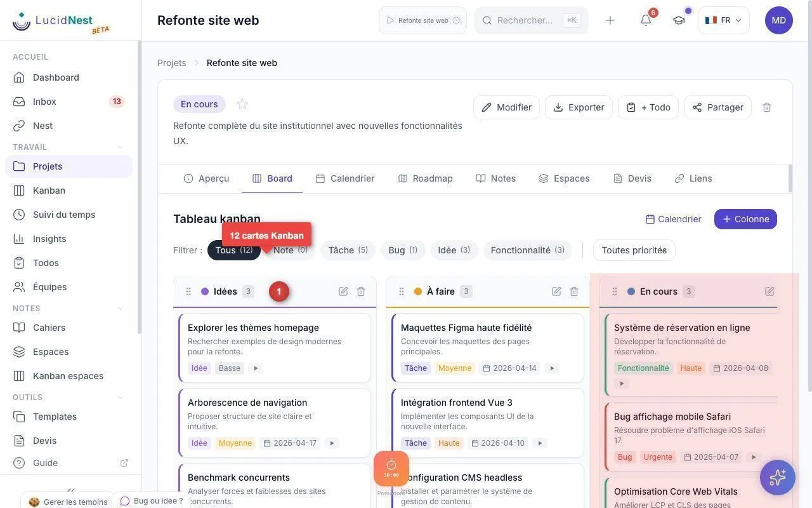
Task: Collapse the TRAVAIL sidebar section
Action: [x=121, y=147]
